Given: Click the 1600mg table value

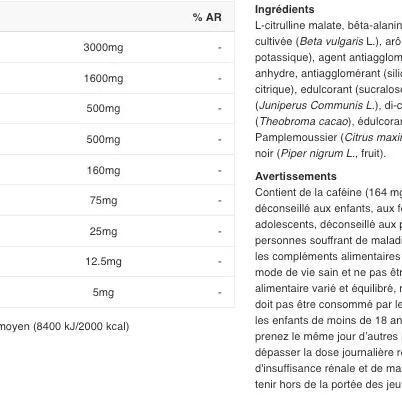Looking at the screenshot, I should [103, 78].
